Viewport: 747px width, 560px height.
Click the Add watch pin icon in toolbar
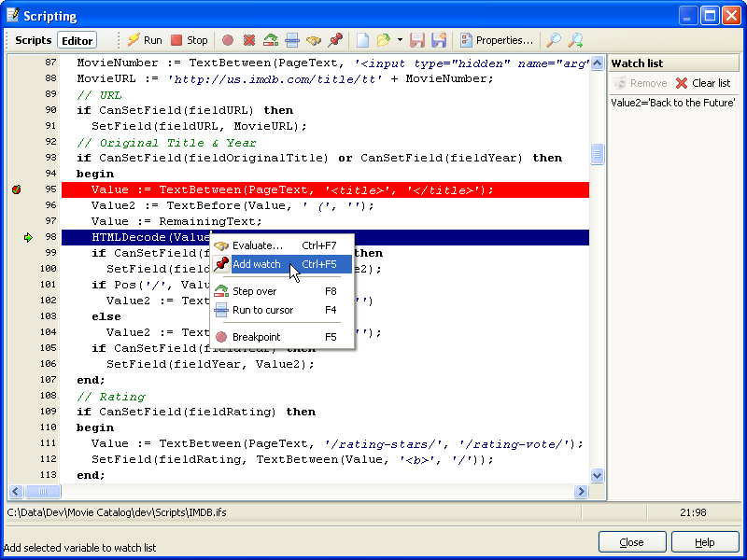coord(335,40)
